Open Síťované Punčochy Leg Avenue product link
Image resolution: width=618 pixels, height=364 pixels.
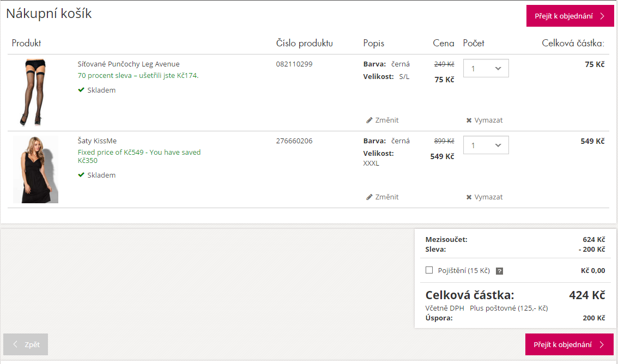(129, 64)
